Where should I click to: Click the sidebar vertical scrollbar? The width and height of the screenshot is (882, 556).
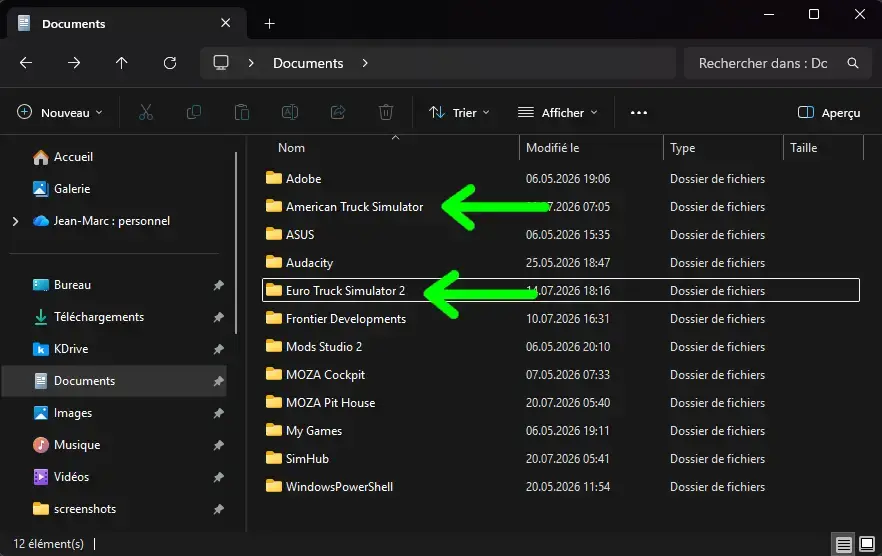click(x=236, y=242)
